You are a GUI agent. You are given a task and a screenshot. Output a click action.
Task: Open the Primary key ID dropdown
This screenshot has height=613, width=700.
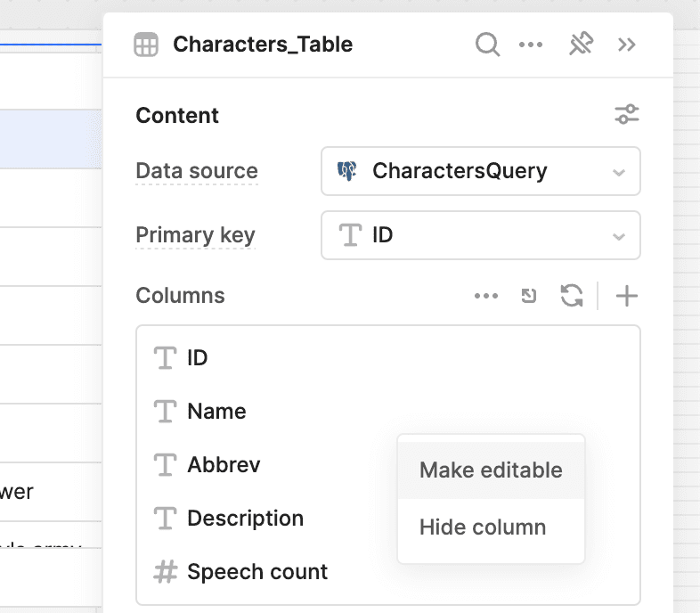[480, 235]
